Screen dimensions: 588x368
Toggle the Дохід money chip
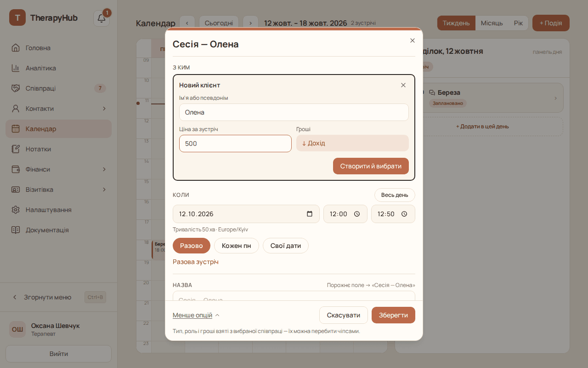(x=352, y=143)
